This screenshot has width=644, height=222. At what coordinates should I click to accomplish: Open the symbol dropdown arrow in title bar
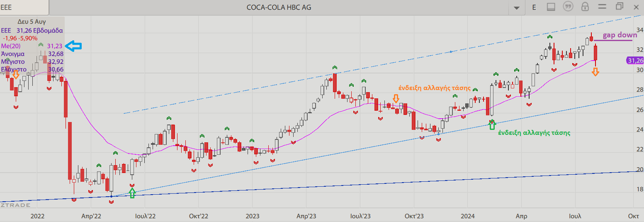[x=516, y=7]
